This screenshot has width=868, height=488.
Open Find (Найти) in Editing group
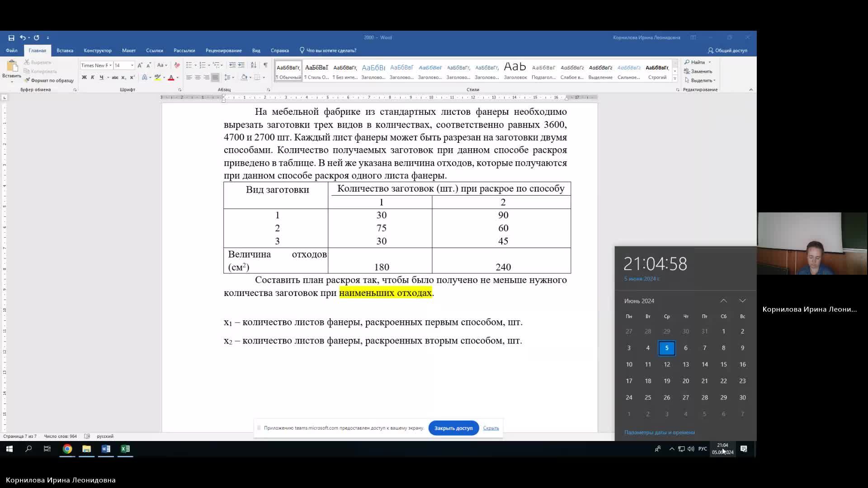(x=695, y=62)
